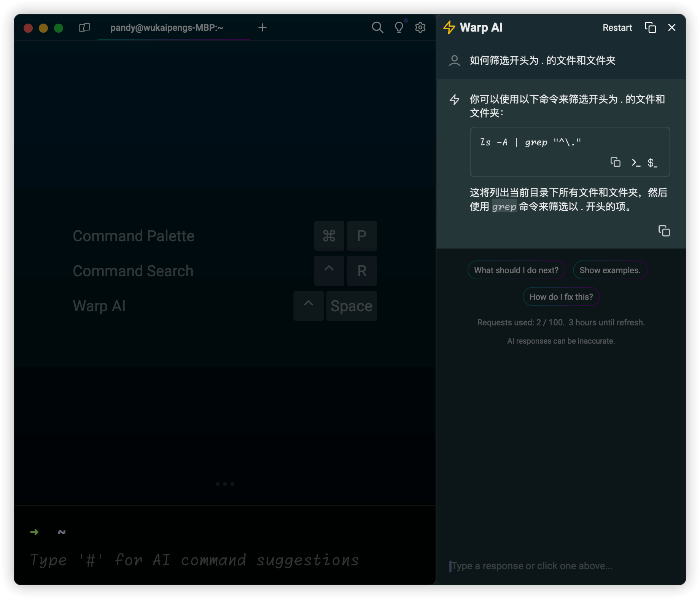Click the Show examples suggestion
Viewport: 700px width, 599px height.
click(609, 270)
